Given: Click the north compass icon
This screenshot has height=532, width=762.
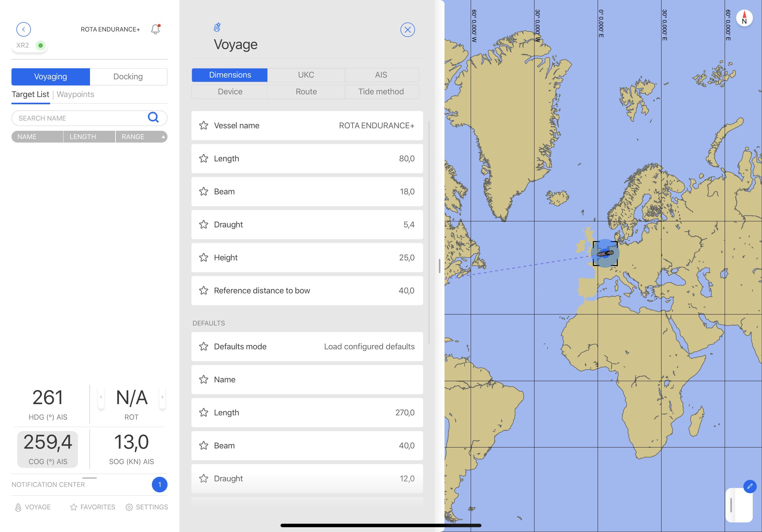Looking at the screenshot, I should coord(744,18).
